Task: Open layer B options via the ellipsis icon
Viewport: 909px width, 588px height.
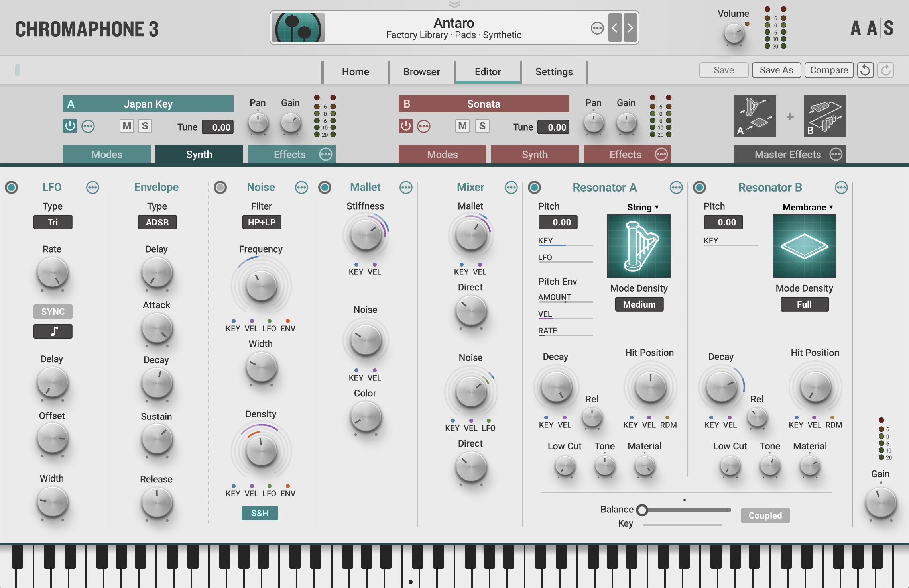Action: click(424, 126)
